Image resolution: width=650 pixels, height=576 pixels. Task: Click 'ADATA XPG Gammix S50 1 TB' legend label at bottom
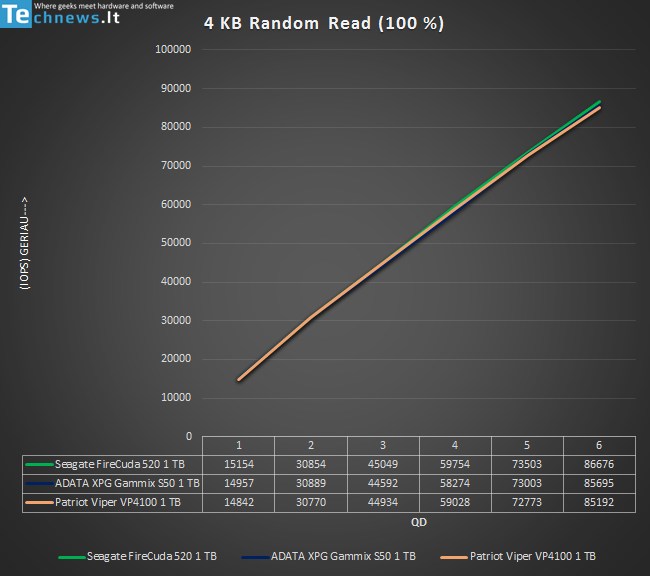pos(343,555)
